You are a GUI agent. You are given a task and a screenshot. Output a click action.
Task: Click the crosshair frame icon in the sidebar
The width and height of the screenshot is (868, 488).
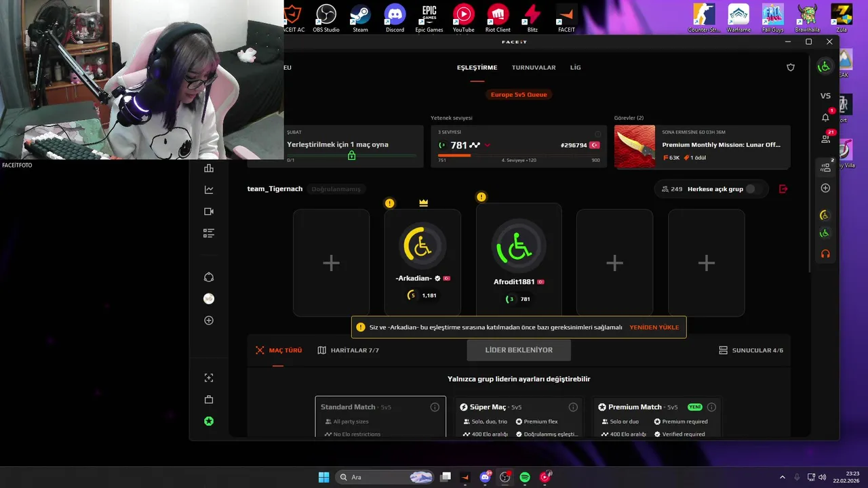pyautogui.click(x=209, y=378)
